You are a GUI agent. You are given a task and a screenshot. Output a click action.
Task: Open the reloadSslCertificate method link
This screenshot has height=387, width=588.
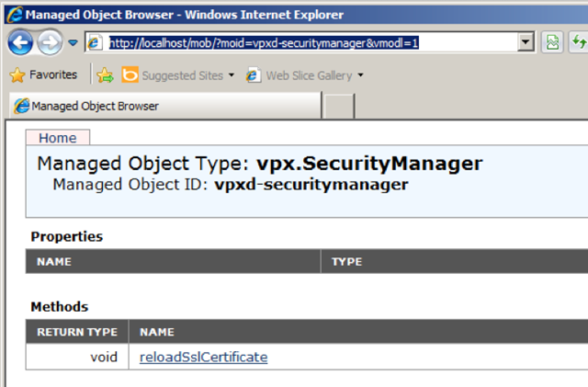(x=204, y=357)
